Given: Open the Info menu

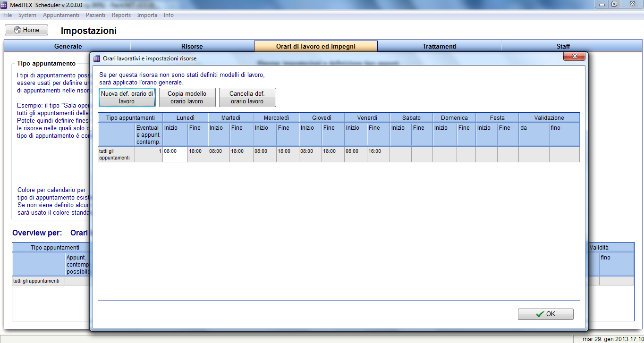Looking at the screenshot, I should (169, 15).
